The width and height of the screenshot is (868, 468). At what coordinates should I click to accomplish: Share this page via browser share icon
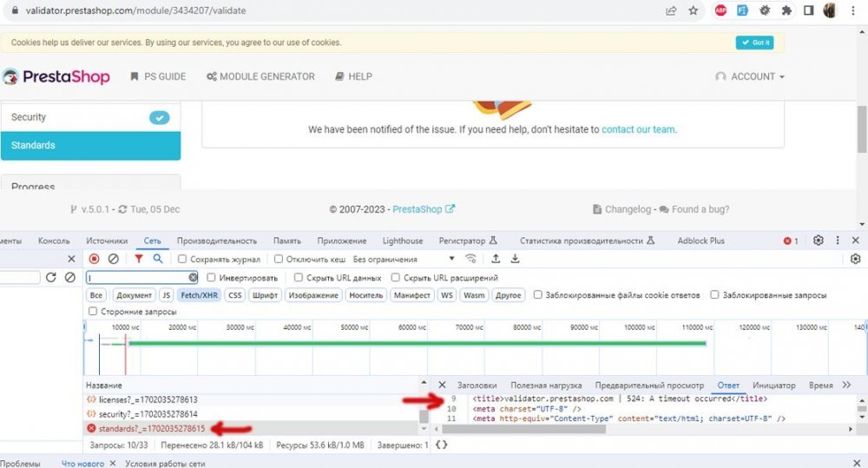click(x=671, y=10)
